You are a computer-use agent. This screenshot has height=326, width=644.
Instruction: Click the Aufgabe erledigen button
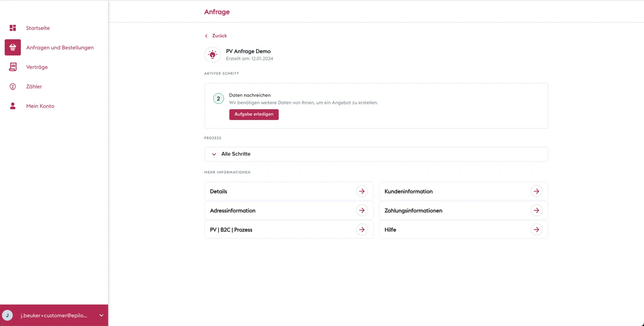point(254,114)
